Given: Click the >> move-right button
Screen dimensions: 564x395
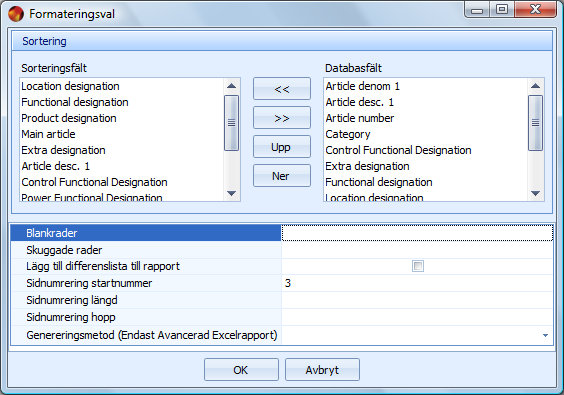Looking at the screenshot, I should [x=282, y=118].
